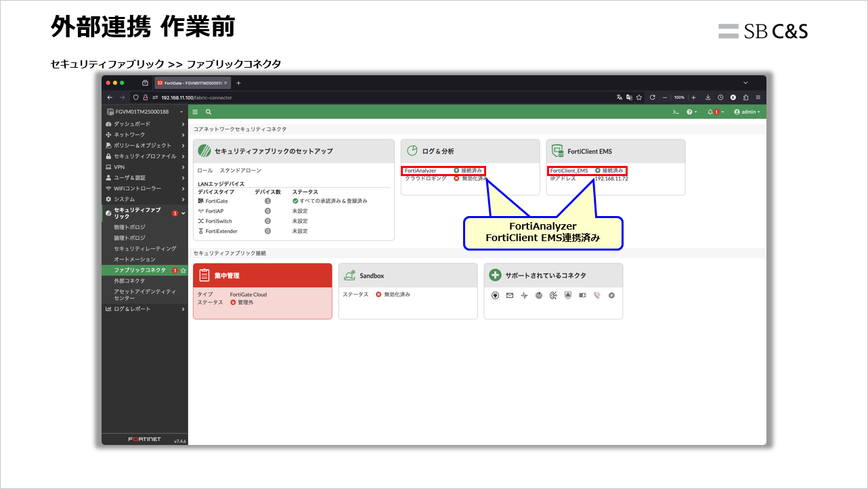The height and width of the screenshot is (489, 868).
Task: Click the notification bell icon
Action: [710, 112]
